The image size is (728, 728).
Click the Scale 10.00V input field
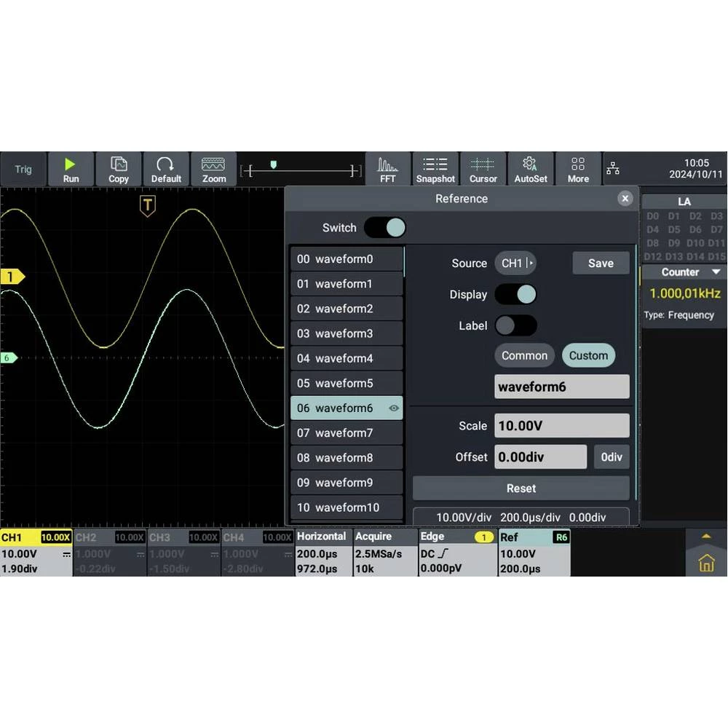coord(561,426)
